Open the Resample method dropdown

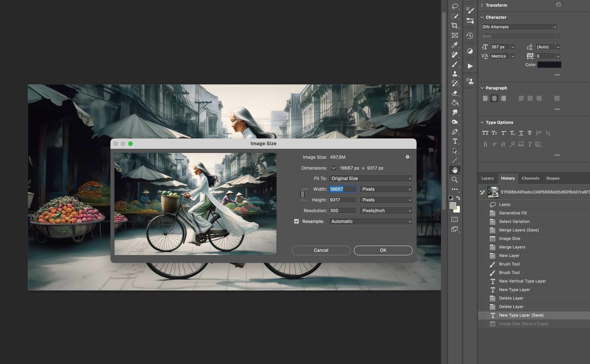(370, 221)
